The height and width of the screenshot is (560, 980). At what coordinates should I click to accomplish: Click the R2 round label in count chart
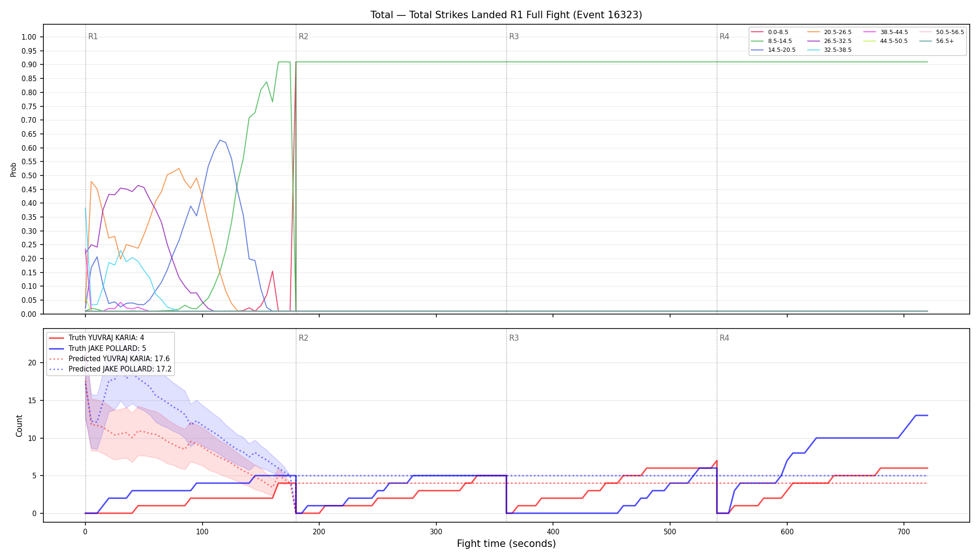[x=303, y=338]
